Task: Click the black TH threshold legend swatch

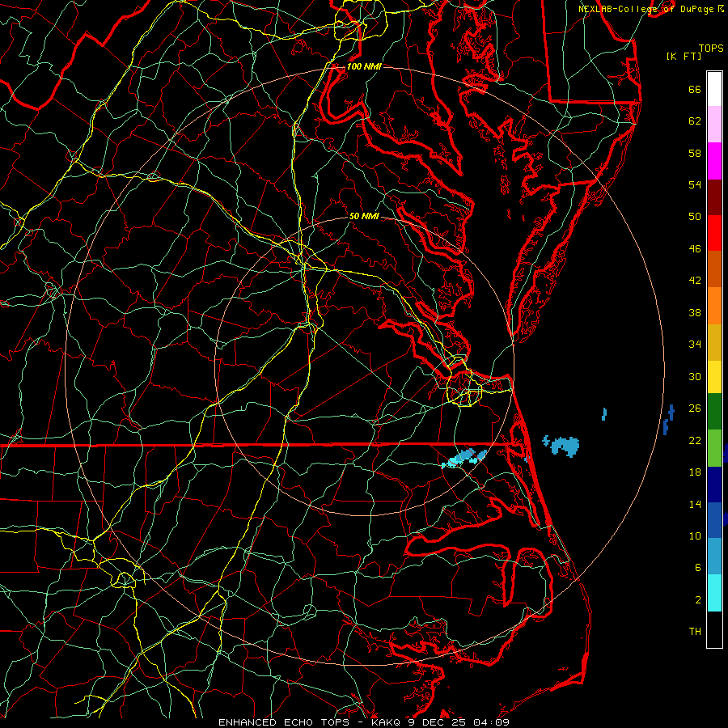Action: (714, 629)
